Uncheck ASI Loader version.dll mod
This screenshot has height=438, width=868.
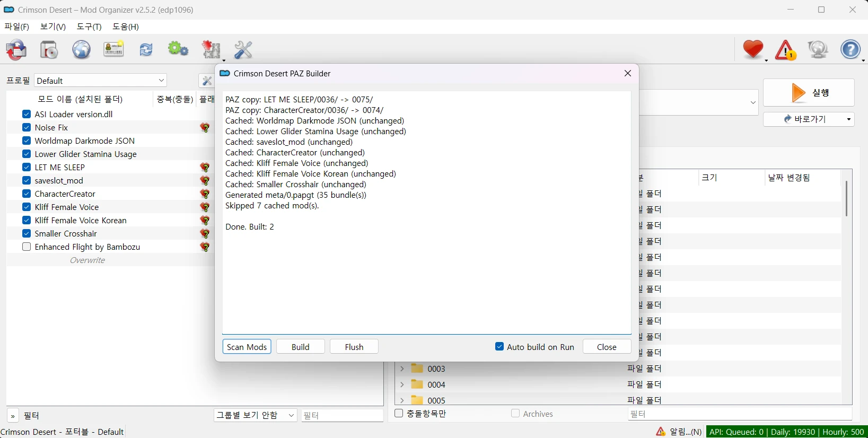click(x=27, y=114)
